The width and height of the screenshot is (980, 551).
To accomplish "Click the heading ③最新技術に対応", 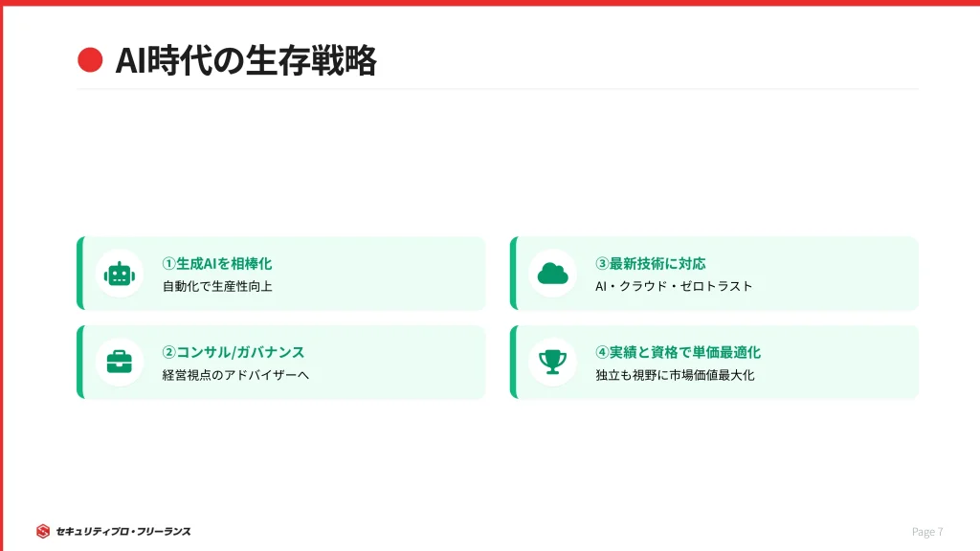I will pyautogui.click(x=651, y=263).
